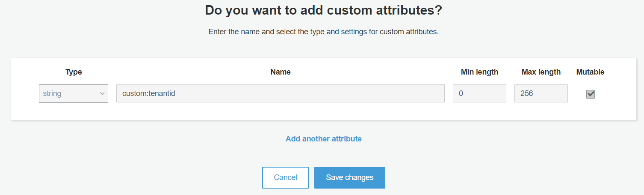Click the value 0 in Min length
This screenshot has height=195, width=644.
(x=461, y=93)
